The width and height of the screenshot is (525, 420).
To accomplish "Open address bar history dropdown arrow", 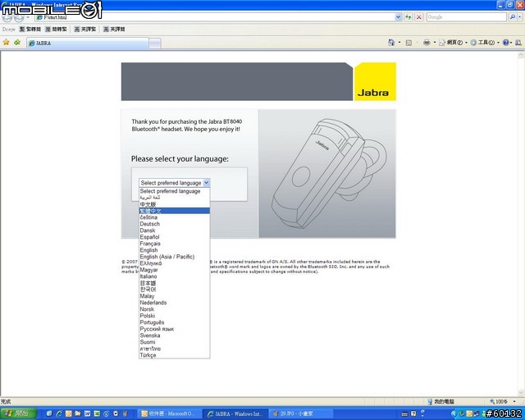I will (x=398, y=17).
